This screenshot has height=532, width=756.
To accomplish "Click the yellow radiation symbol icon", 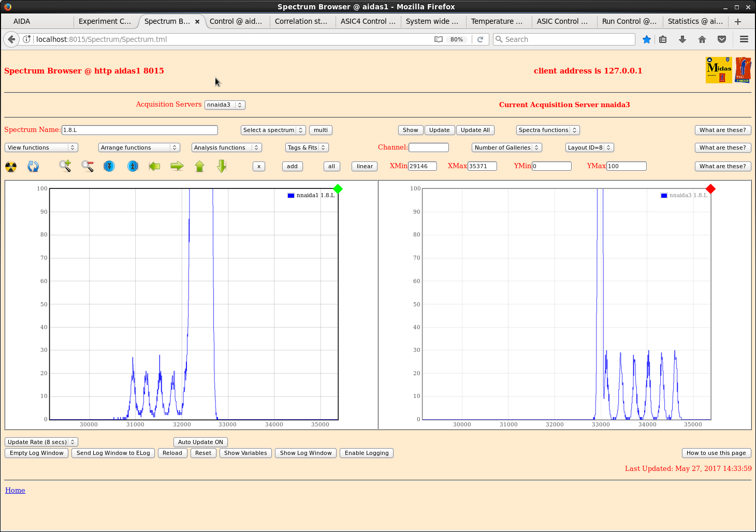I will pyautogui.click(x=11, y=167).
